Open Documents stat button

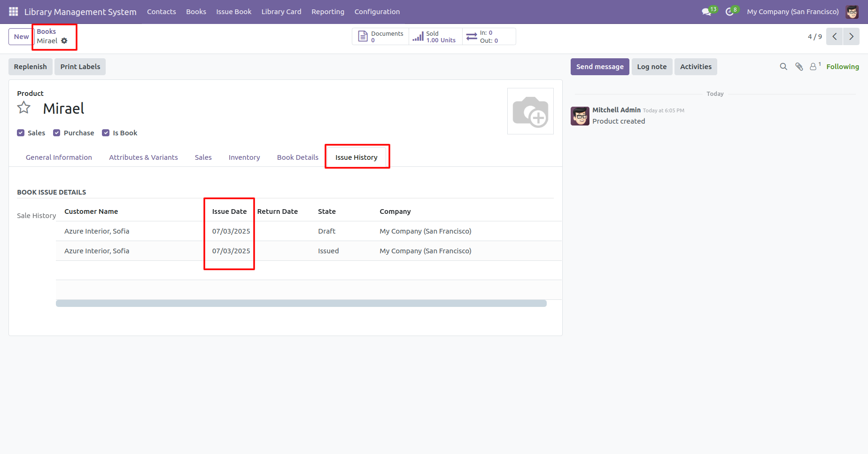[x=380, y=37]
